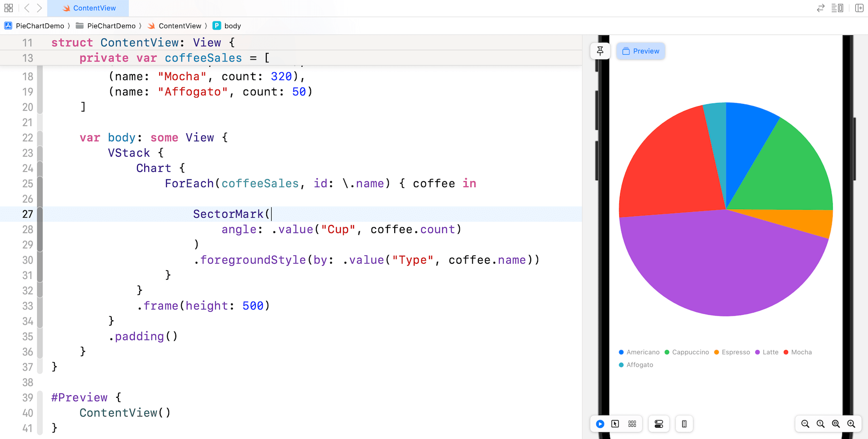Click ContentView() call on line 40
The height and width of the screenshot is (439, 868).
[125, 413]
